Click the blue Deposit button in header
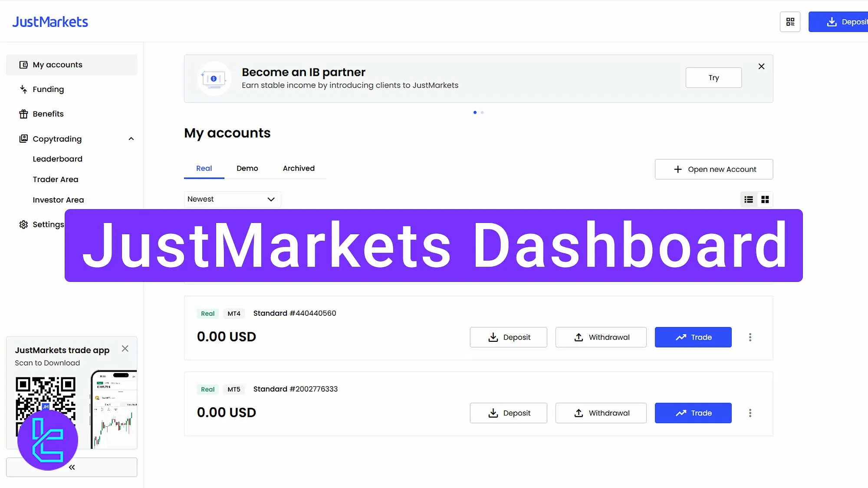 pyautogui.click(x=838, y=22)
